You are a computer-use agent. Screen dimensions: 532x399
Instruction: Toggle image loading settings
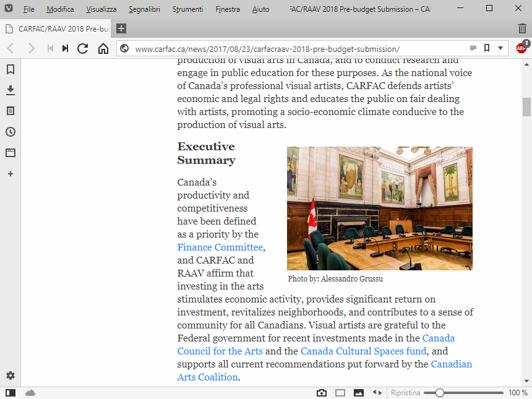[x=359, y=393]
